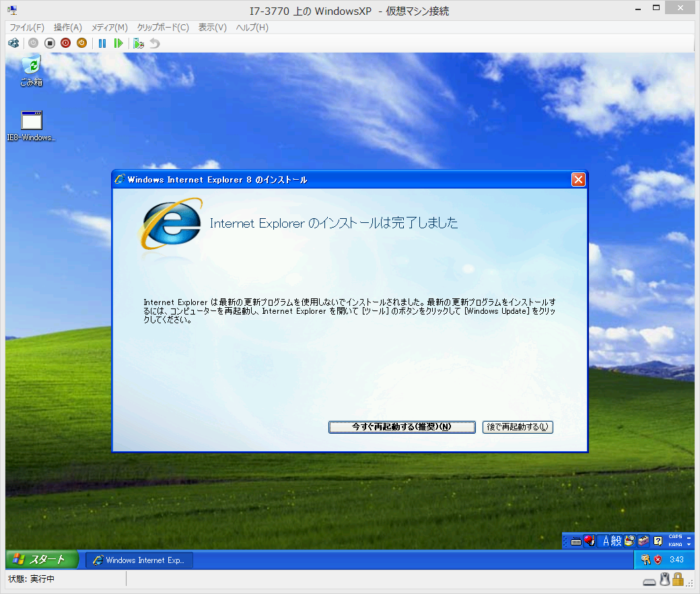Open the IME Pad icon
The height and width of the screenshot is (594, 700).
tap(629, 541)
